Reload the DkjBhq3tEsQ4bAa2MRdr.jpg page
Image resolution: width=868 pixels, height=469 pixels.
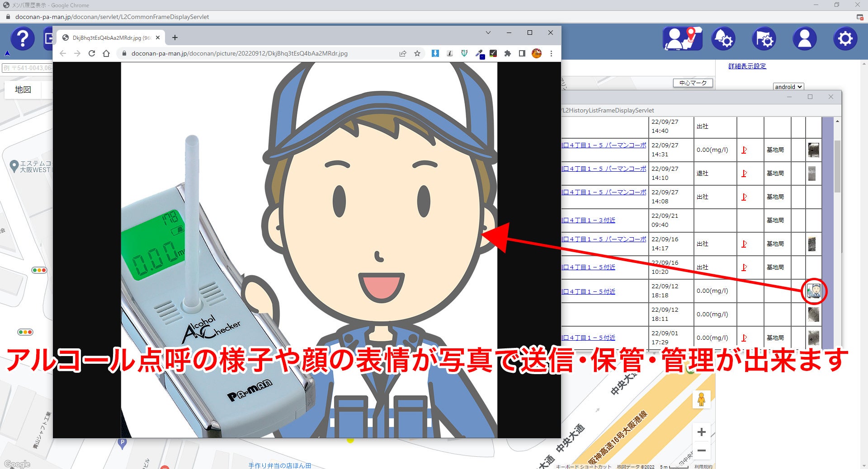(x=92, y=53)
